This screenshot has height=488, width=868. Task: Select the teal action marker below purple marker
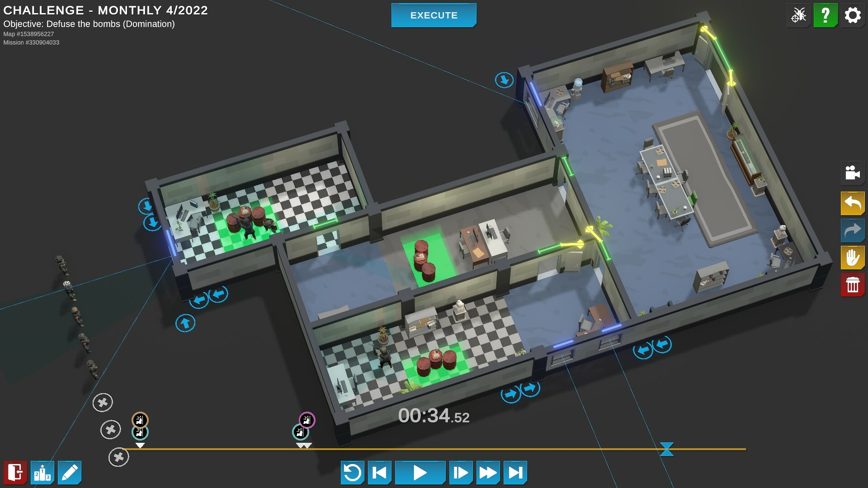[300, 432]
